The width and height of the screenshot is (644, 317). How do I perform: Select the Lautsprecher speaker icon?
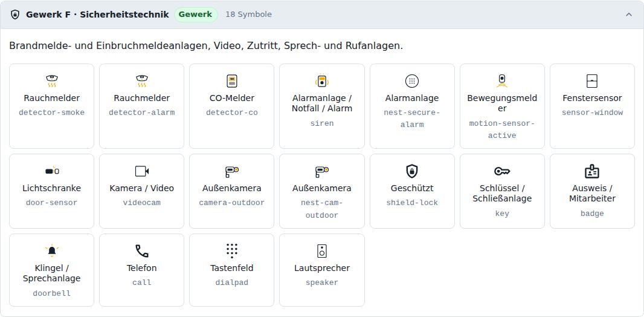(x=322, y=251)
